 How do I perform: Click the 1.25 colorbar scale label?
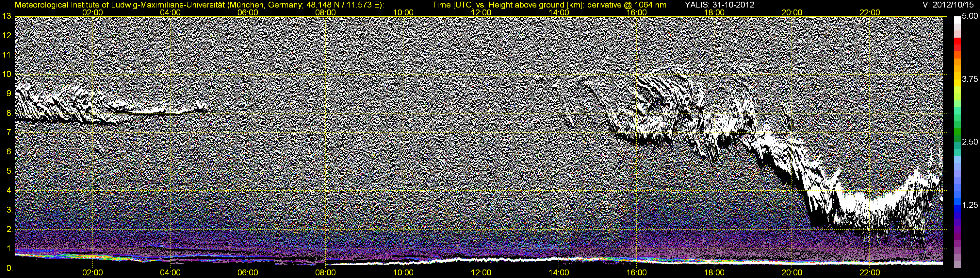pyautogui.click(x=970, y=205)
